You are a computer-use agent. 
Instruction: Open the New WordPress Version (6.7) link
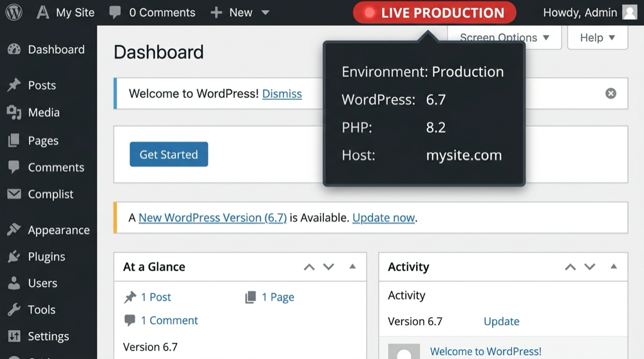point(213,217)
